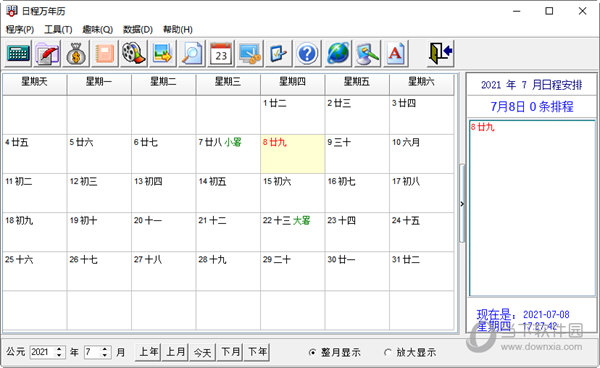The height and width of the screenshot is (368, 600).
Task: Open the 帮助(H) menu
Action: click(178, 29)
